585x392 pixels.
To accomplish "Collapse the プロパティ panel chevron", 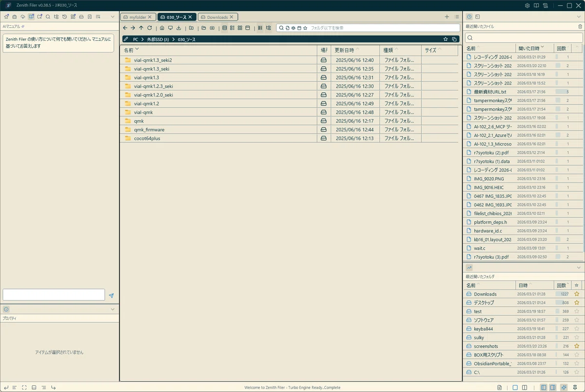I will point(113,309).
